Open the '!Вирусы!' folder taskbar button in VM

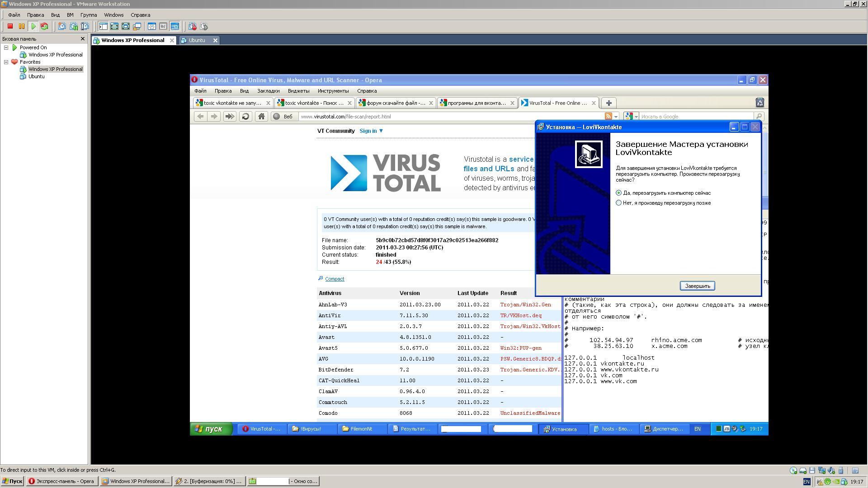click(312, 429)
